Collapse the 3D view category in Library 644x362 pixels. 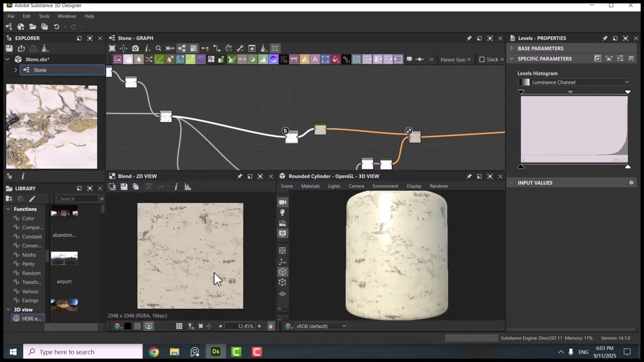tap(8, 310)
